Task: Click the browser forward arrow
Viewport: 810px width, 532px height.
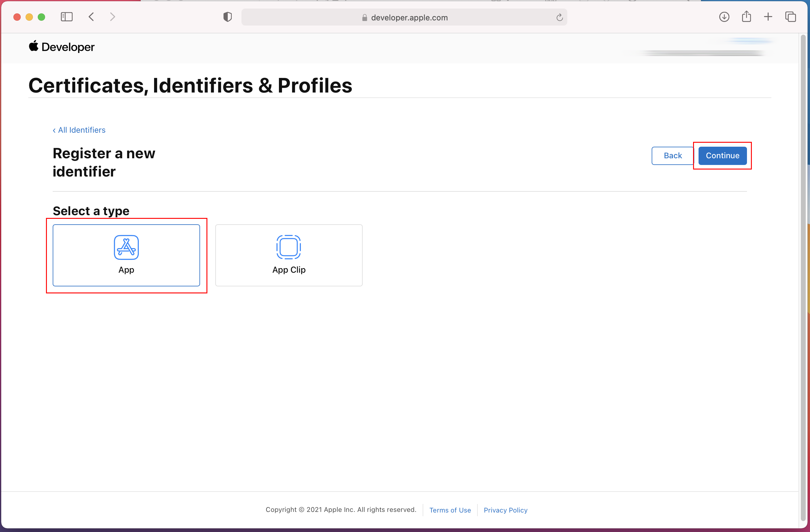Action: tap(113, 17)
